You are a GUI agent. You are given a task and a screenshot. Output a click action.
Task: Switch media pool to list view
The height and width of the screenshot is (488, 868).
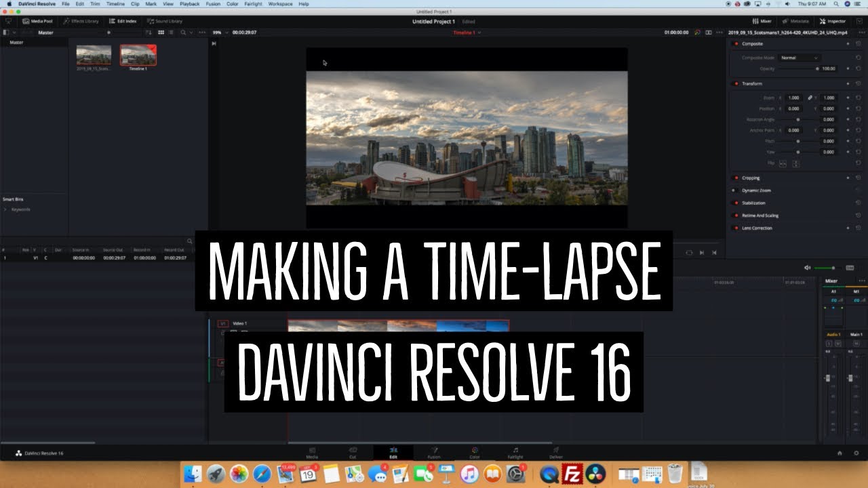pos(172,33)
